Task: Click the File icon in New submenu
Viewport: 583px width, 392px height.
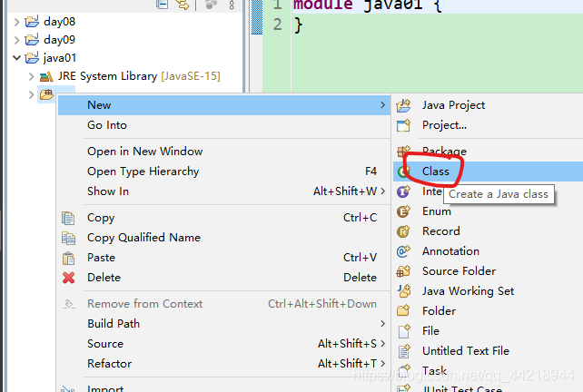Action: click(x=404, y=331)
